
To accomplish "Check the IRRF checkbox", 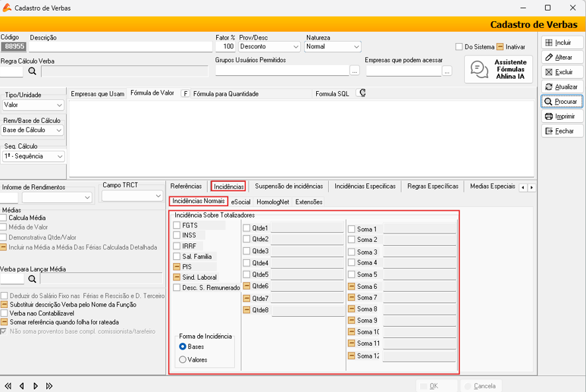I will click(x=177, y=246).
